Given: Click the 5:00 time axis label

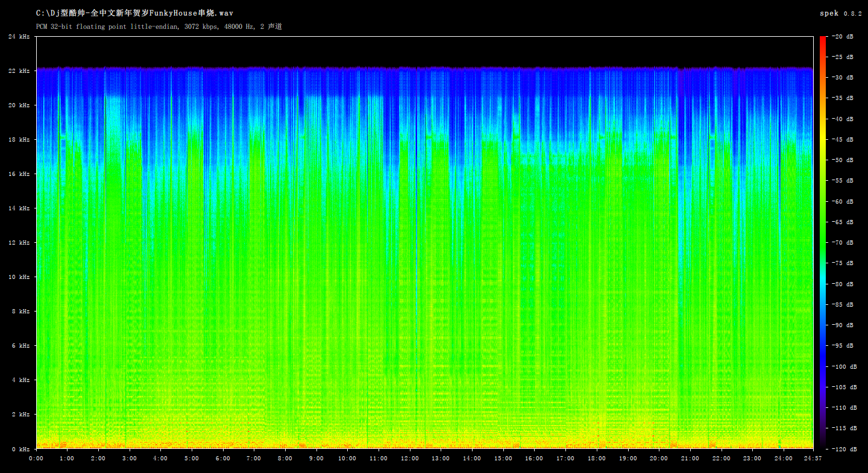Looking at the screenshot, I should [192, 459].
